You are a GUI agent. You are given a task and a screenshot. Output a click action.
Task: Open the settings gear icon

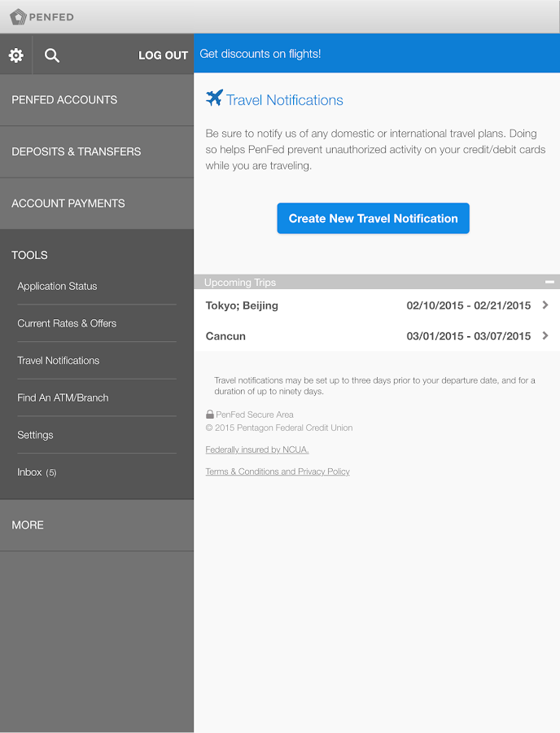(x=16, y=55)
